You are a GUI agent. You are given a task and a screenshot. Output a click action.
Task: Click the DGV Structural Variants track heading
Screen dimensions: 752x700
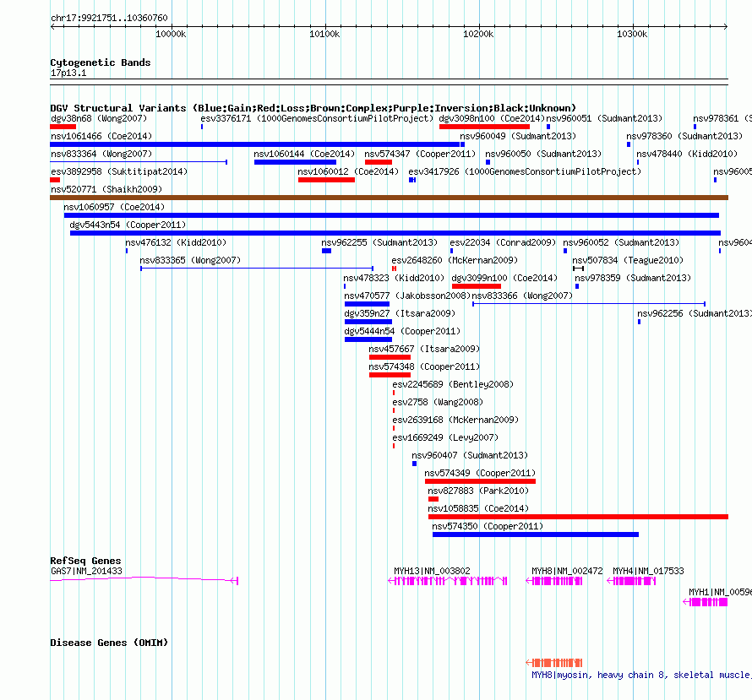pyautogui.click(x=313, y=108)
